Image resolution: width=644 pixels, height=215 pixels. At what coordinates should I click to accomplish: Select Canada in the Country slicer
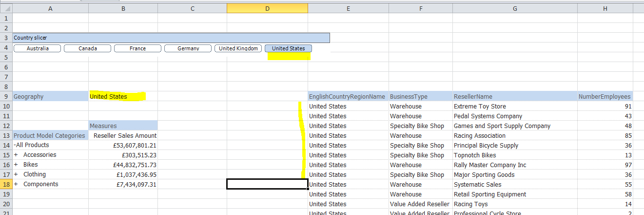pos(88,48)
